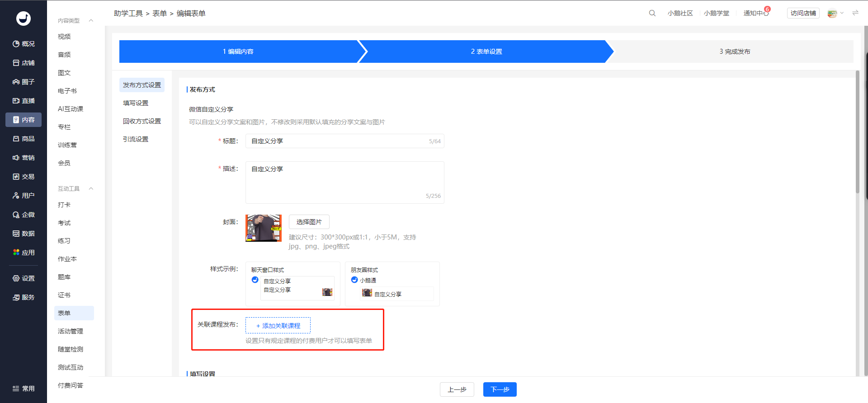Click the search magnifier icon

coord(652,13)
